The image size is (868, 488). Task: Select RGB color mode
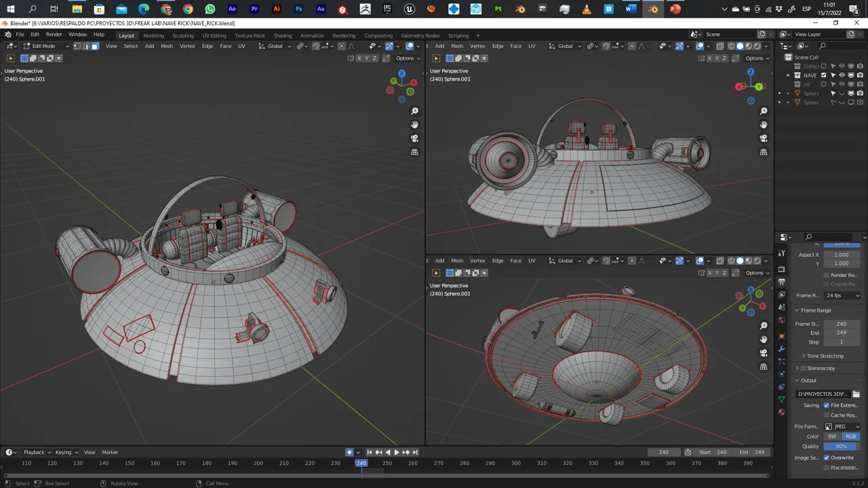click(x=851, y=436)
